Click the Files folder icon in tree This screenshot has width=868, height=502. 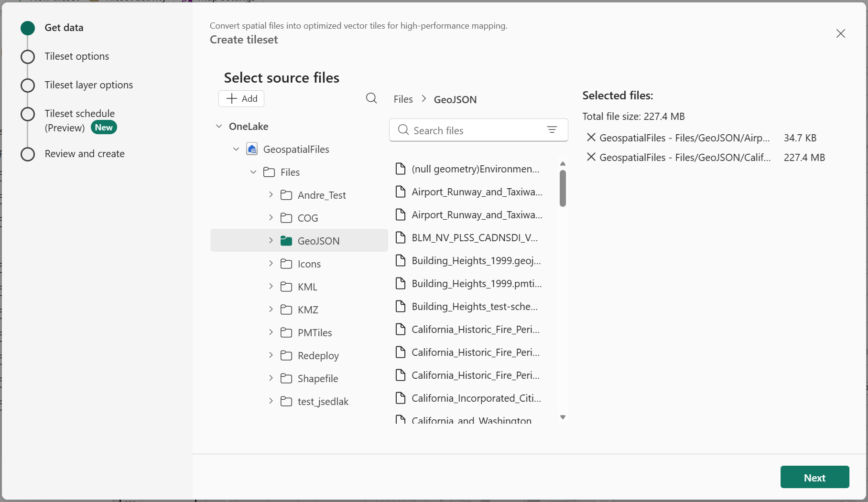point(269,172)
